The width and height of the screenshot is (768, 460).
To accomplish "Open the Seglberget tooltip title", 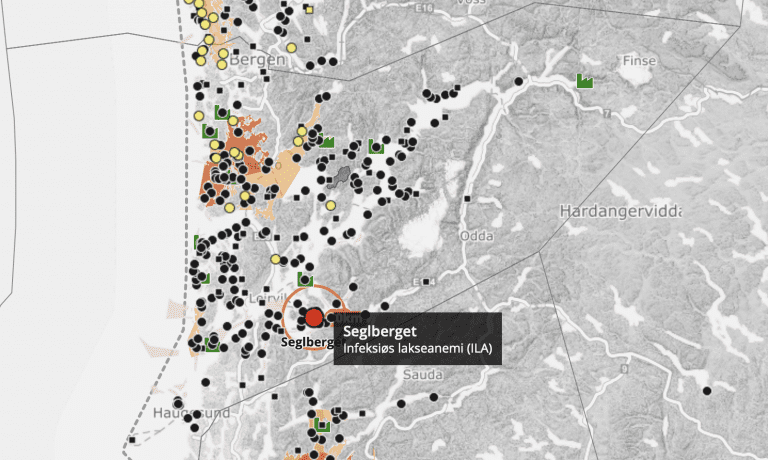I will (380, 331).
